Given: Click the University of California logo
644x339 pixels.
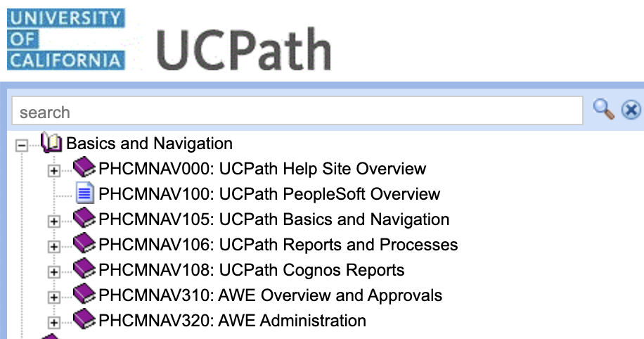Looking at the screenshot, I should point(66,39).
